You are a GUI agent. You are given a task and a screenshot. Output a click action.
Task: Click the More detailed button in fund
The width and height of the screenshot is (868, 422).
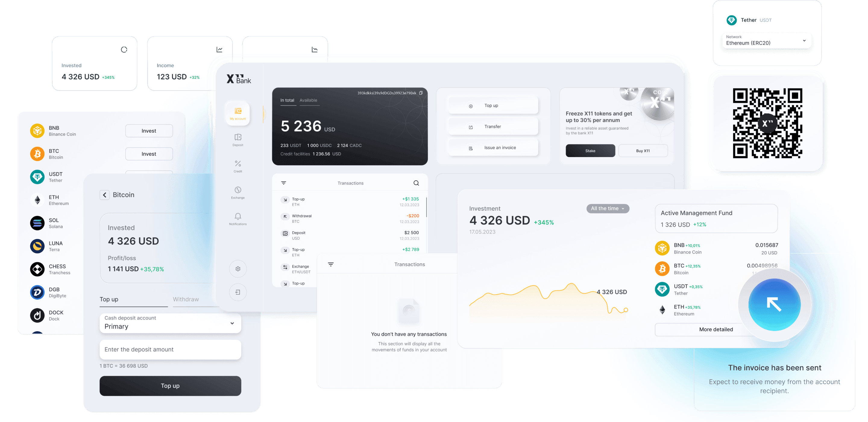715,329
